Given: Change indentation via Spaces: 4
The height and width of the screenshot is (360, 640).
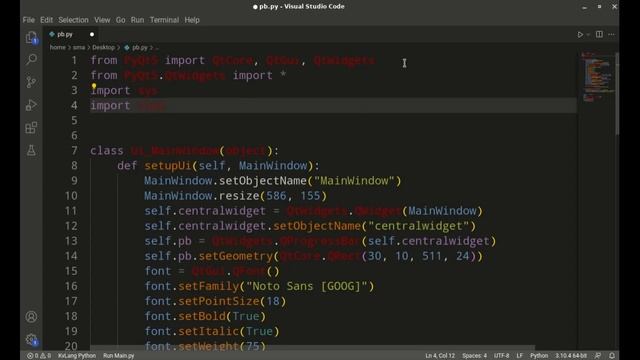Looking at the screenshot, I should (474, 356).
